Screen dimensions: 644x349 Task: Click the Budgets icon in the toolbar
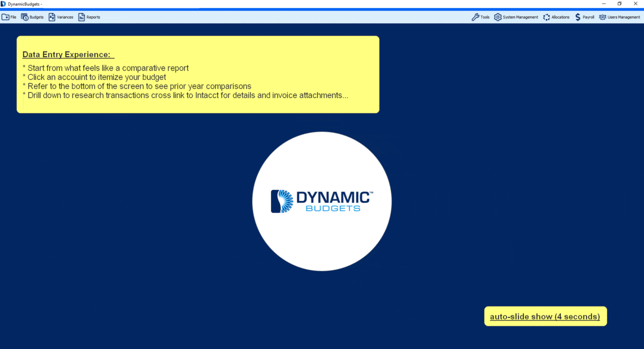[x=25, y=17]
